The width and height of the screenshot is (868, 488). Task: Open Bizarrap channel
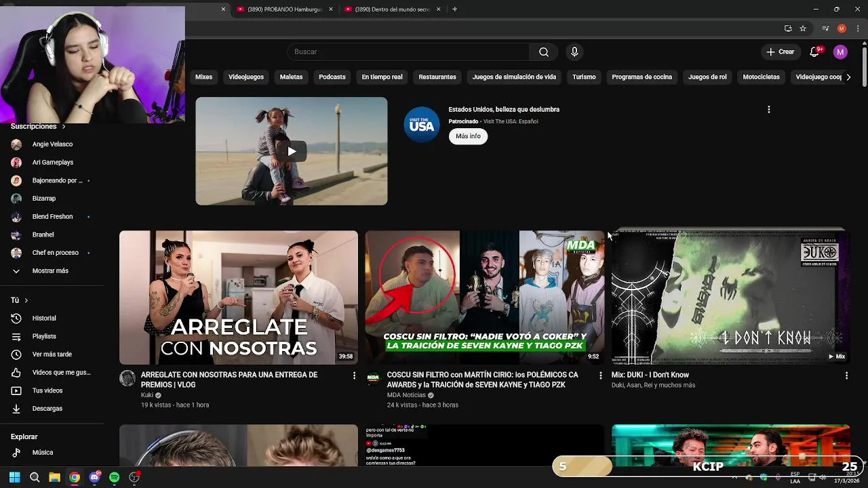52,199
